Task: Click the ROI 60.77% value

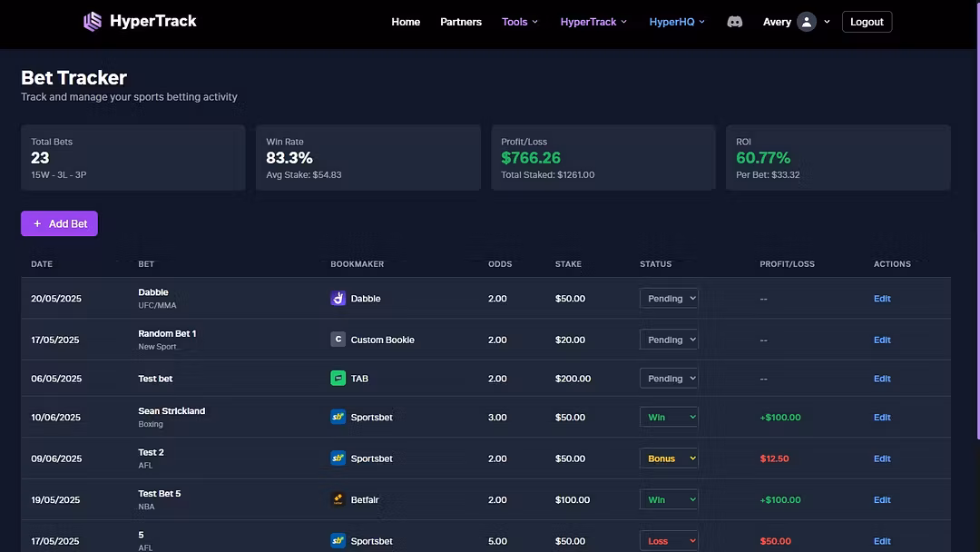Action: click(763, 158)
